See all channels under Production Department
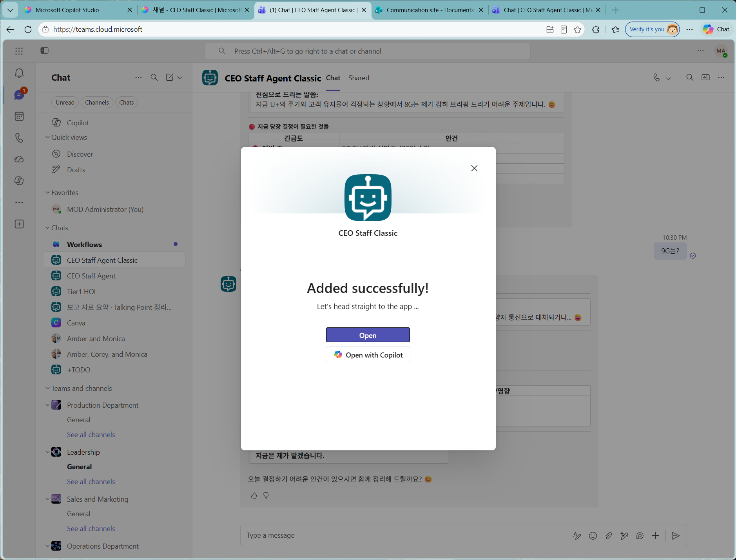 click(91, 435)
